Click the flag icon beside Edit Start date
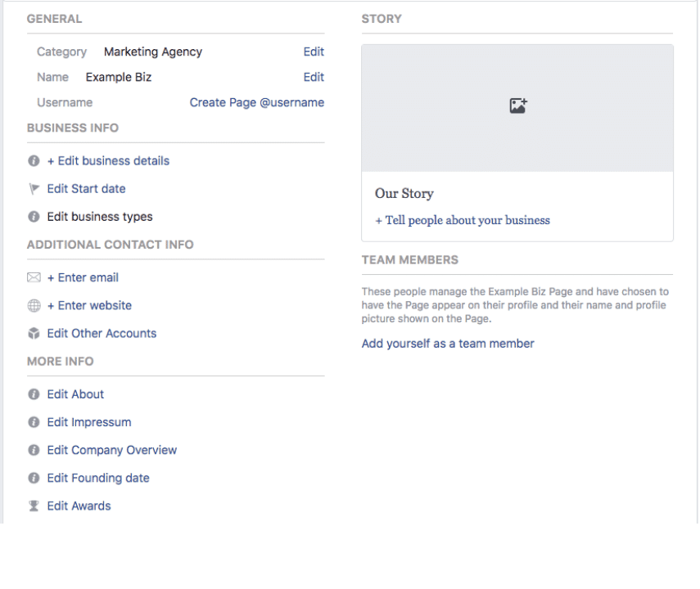 [33, 188]
